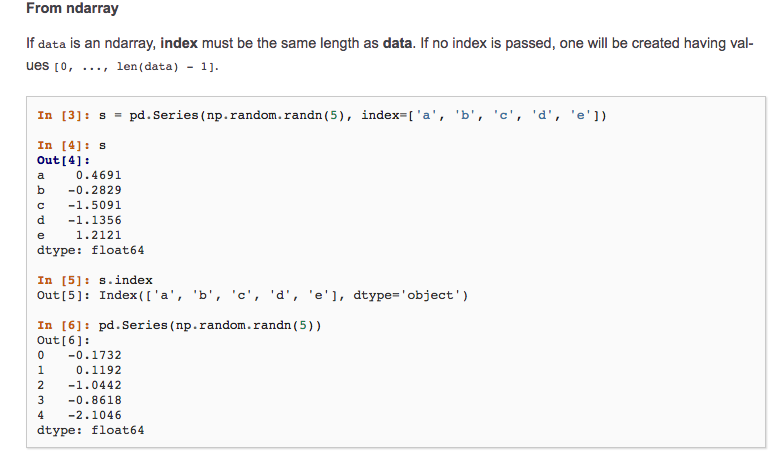Click the inline code "len(data) - 1"
The image size is (779, 458).
click(164, 67)
